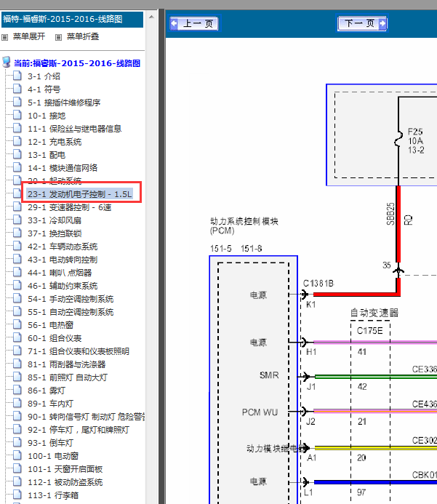Open 5-1 接插件维修程序 entry
This screenshot has width=437, height=504.
point(64,103)
